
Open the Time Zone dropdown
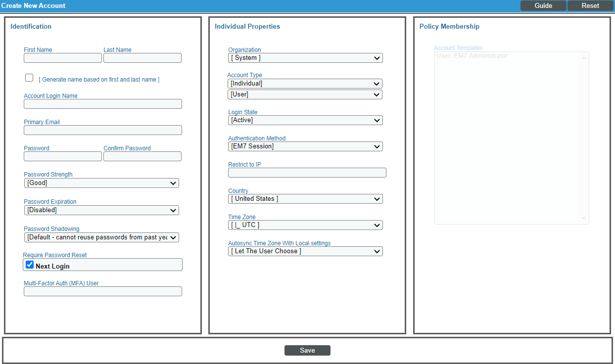[x=305, y=225]
